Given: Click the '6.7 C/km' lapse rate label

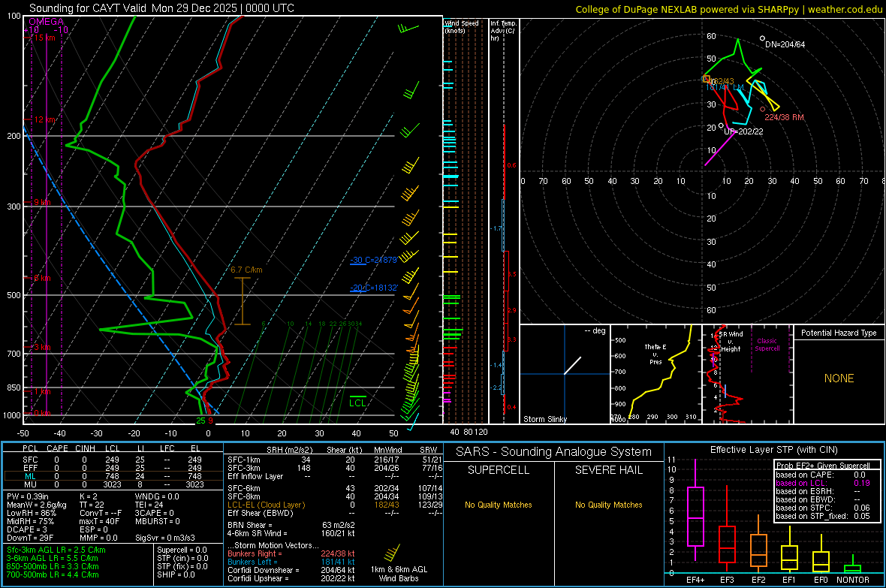Looking at the screenshot, I should (x=246, y=270).
